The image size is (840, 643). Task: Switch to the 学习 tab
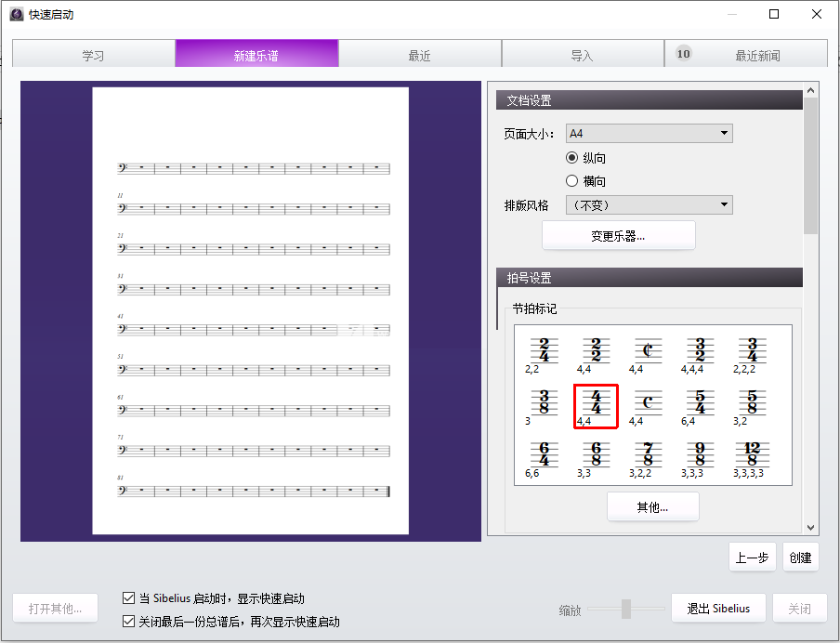93,53
